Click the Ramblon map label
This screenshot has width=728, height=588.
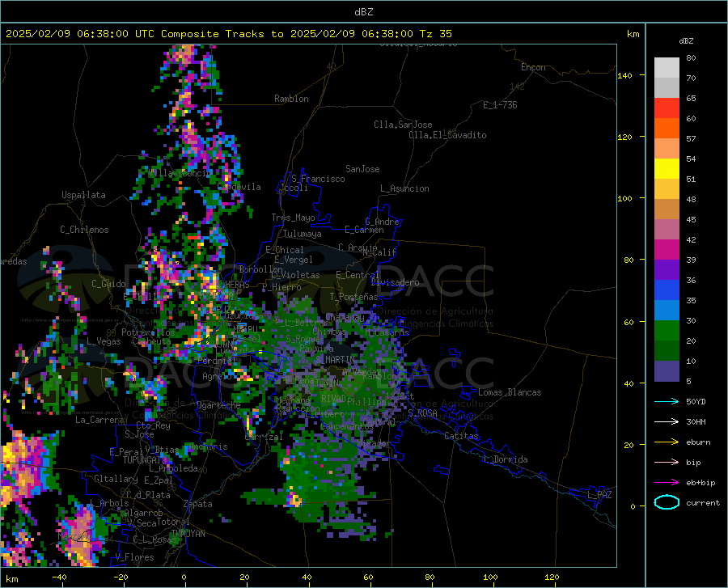tap(291, 99)
